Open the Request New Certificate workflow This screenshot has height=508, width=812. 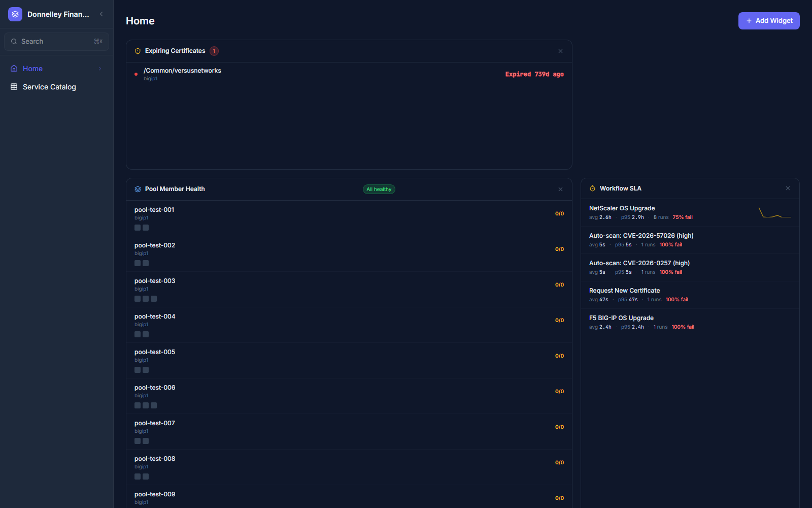point(690,295)
